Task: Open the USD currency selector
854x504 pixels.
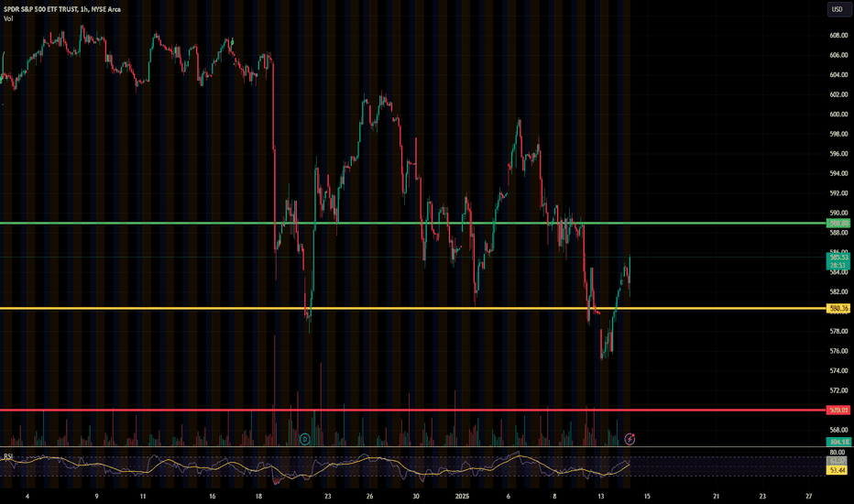Action: click(x=838, y=9)
